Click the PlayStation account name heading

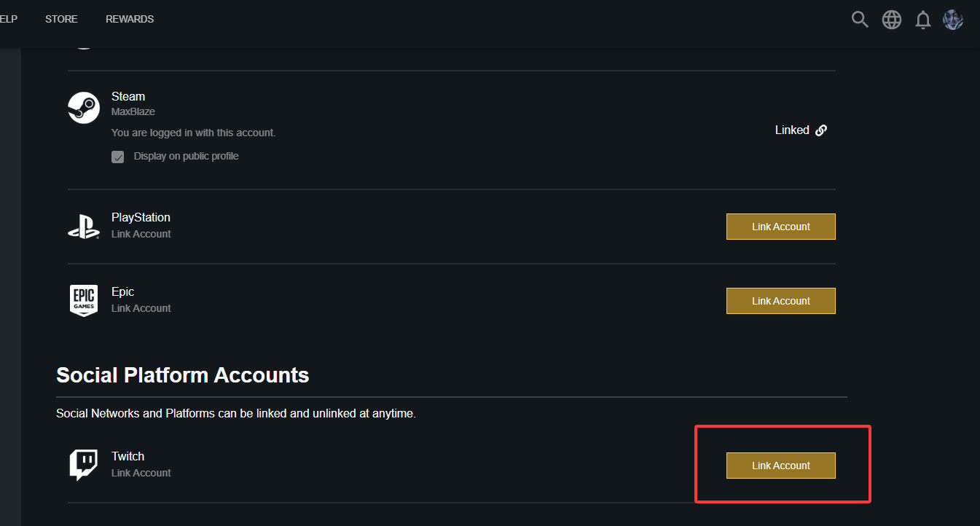pyautogui.click(x=141, y=217)
